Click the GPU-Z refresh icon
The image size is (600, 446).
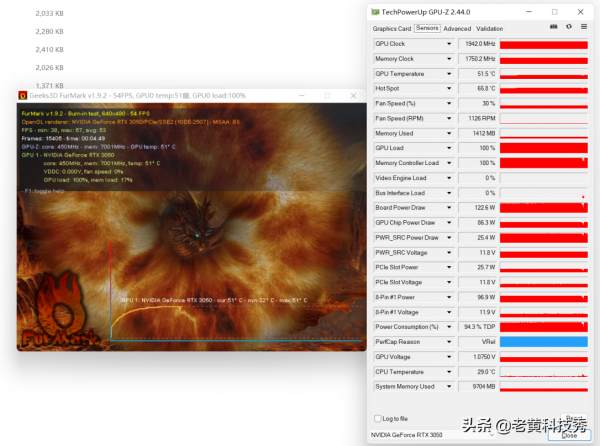pyautogui.click(x=569, y=27)
